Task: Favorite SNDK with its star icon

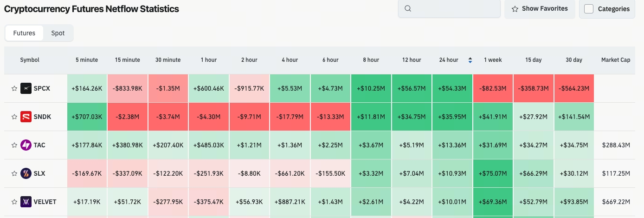Action: tap(14, 117)
